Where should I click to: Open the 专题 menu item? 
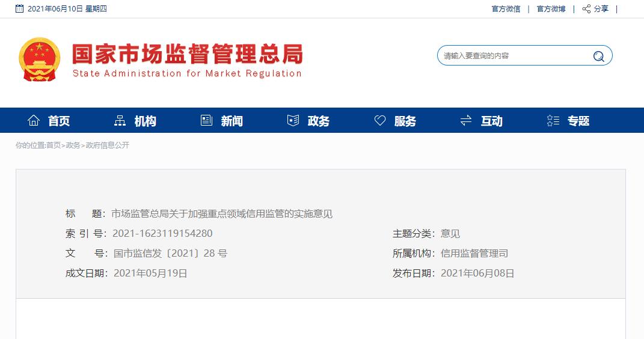pos(578,121)
